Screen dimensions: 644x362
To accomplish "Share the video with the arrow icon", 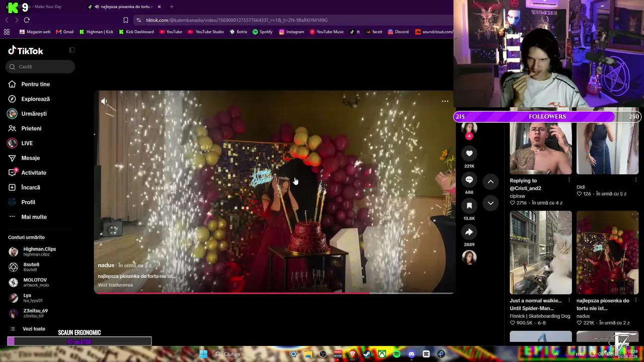I will [469, 232].
